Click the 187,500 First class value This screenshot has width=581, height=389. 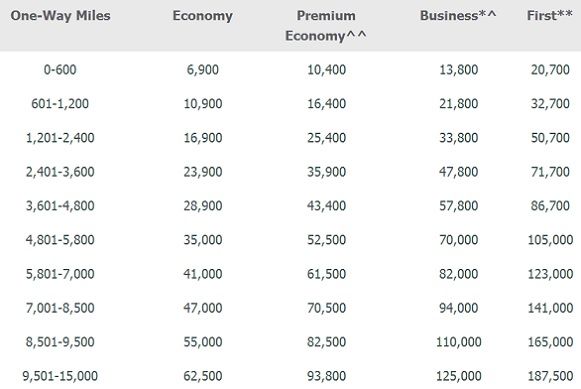pos(551,376)
